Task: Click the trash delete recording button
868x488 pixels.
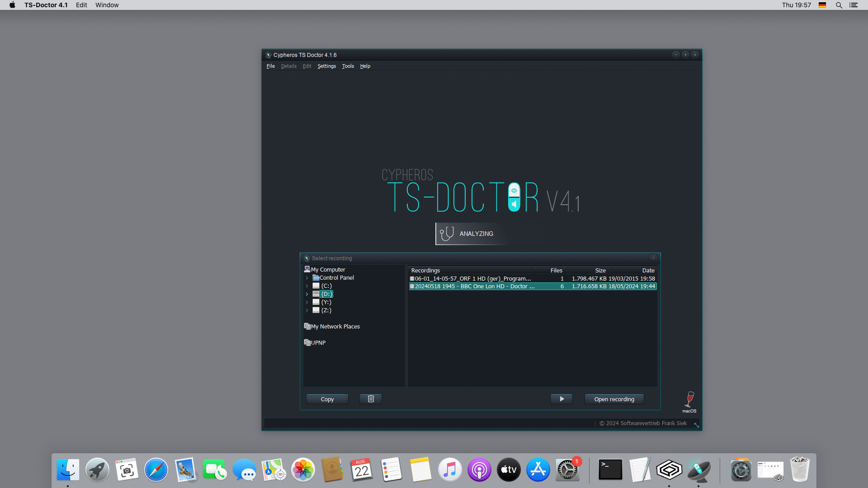Action: click(371, 399)
